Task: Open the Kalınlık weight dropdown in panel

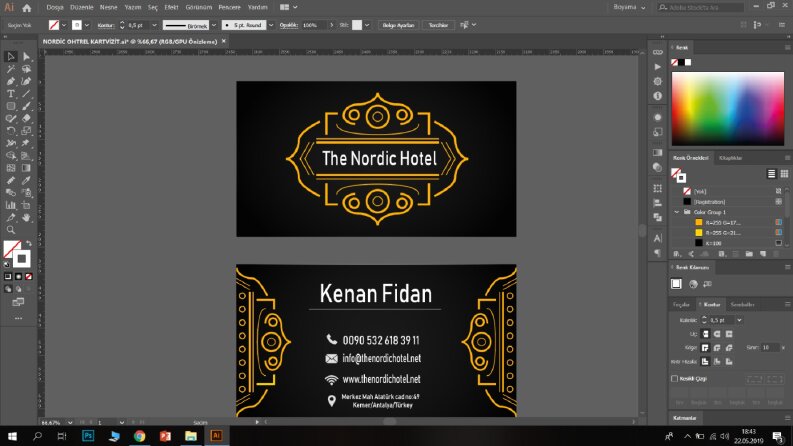Action: coord(739,320)
